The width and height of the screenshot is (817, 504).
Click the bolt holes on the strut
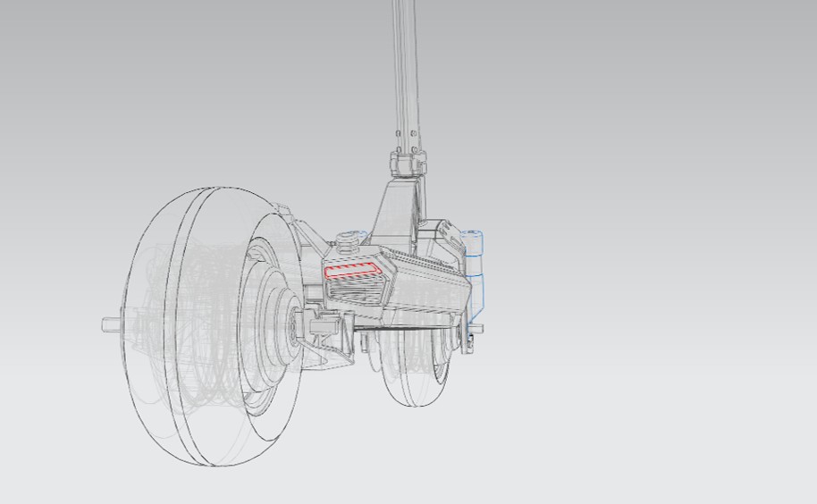(407, 141)
